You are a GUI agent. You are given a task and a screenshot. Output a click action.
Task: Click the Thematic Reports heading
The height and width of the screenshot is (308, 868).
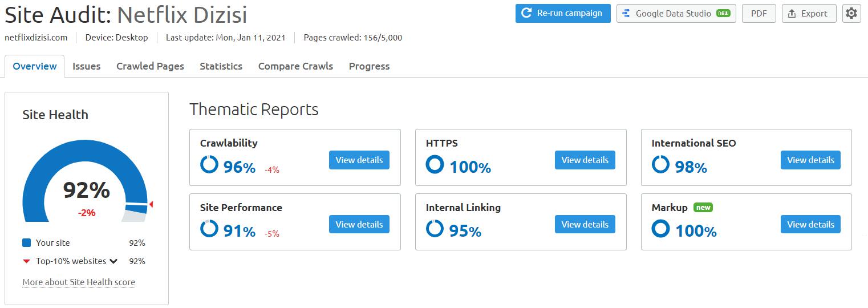(x=254, y=110)
